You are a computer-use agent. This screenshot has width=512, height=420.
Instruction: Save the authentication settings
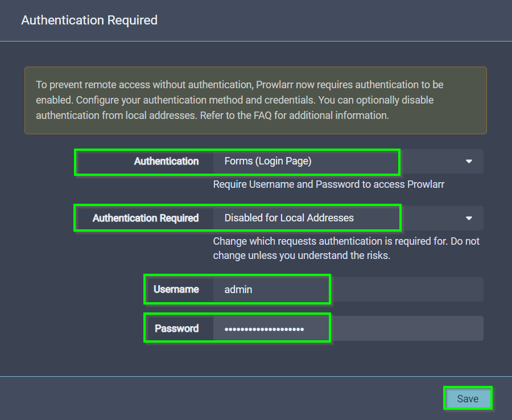point(467,399)
